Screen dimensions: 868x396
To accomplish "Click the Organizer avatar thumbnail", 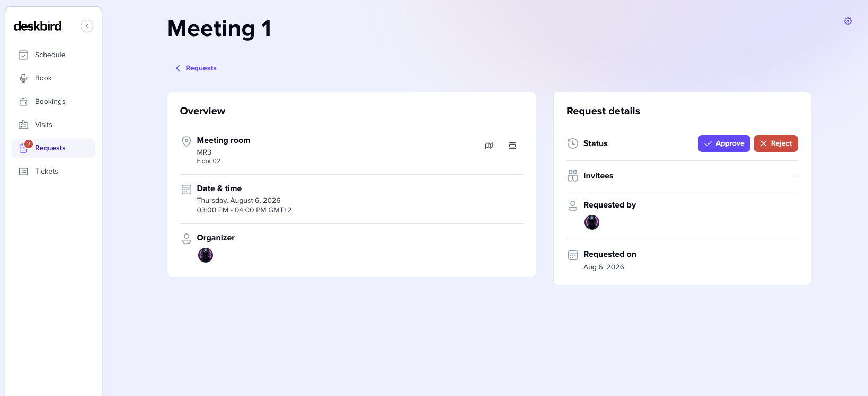I will click(x=206, y=255).
